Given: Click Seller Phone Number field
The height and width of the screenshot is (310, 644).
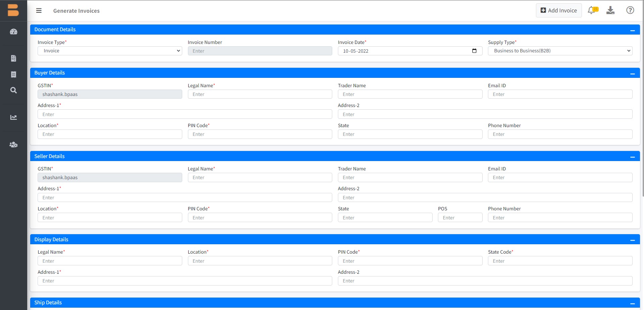Looking at the screenshot, I should 560,217.
